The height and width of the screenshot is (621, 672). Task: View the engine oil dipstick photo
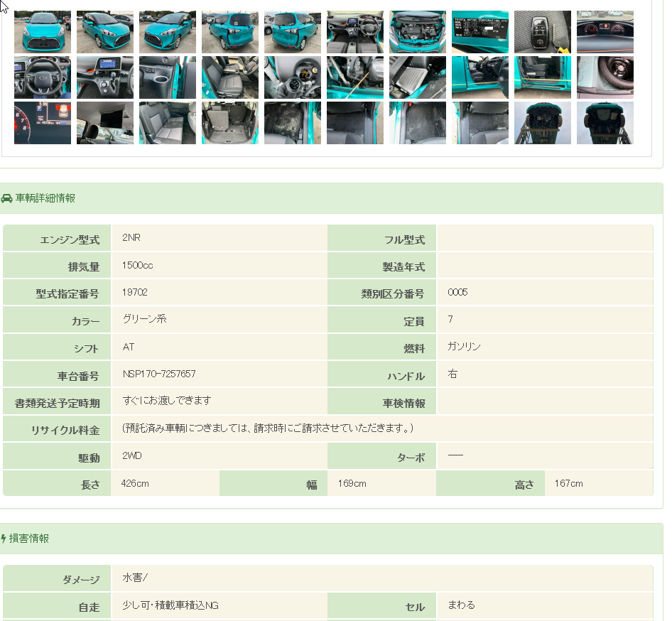(x=354, y=77)
